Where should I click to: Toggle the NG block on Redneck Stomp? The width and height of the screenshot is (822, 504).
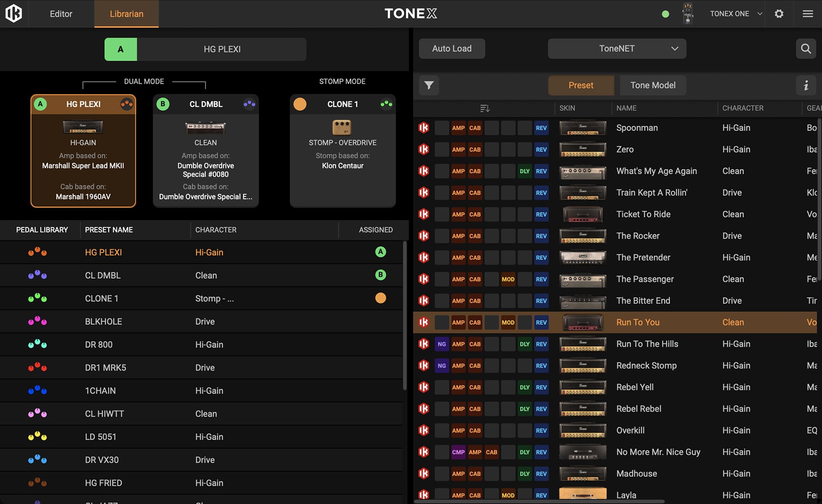441,366
